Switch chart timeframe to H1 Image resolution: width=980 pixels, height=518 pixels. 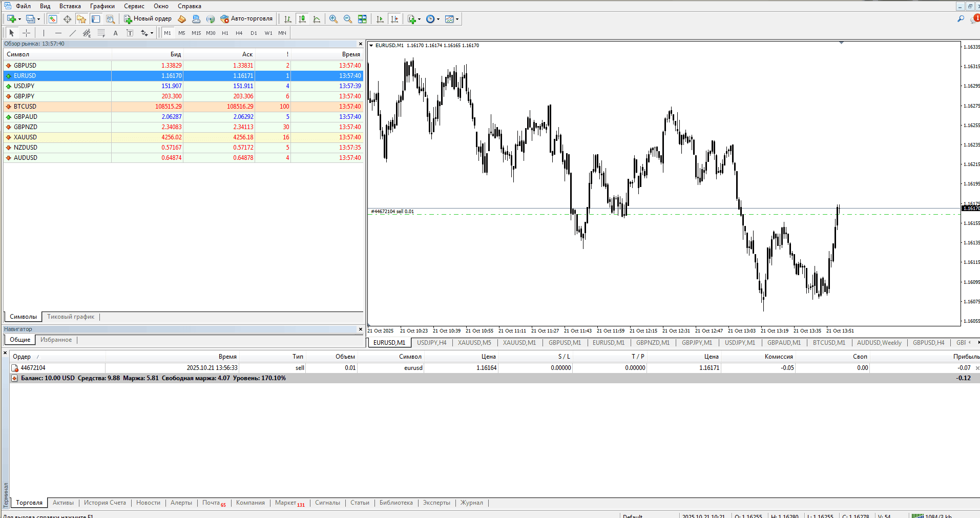pos(225,33)
